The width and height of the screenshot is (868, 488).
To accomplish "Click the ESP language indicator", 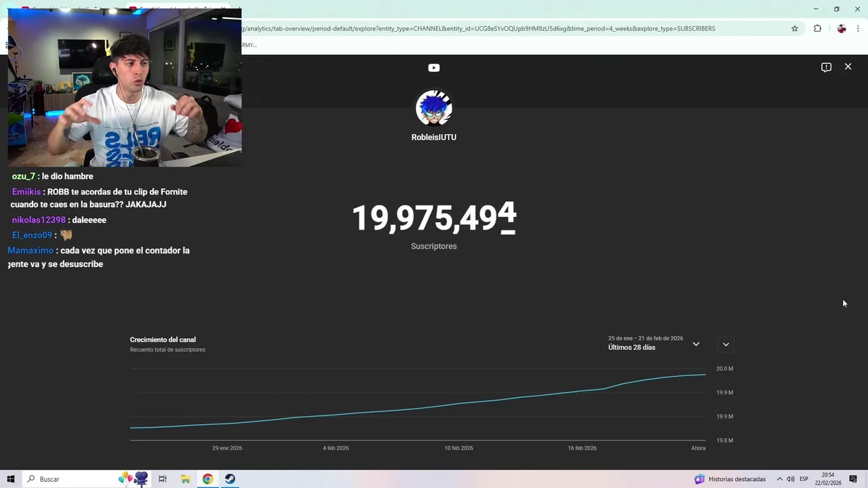I will [x=804, y=479].
